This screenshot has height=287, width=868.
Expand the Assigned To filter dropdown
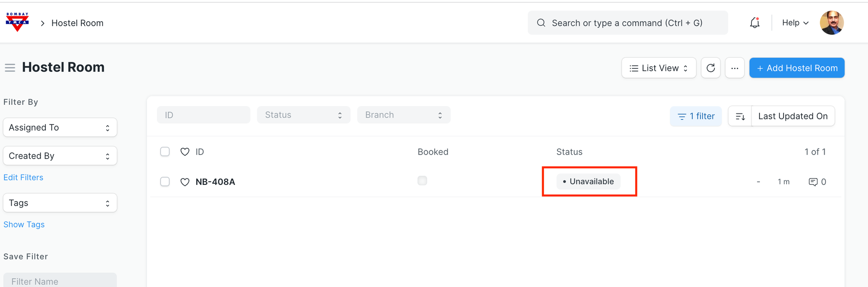(60, 127)
